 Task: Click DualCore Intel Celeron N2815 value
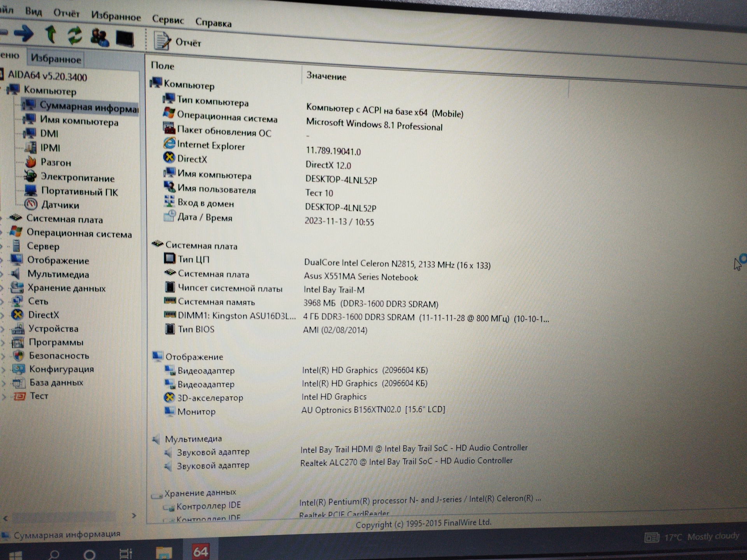397,264
